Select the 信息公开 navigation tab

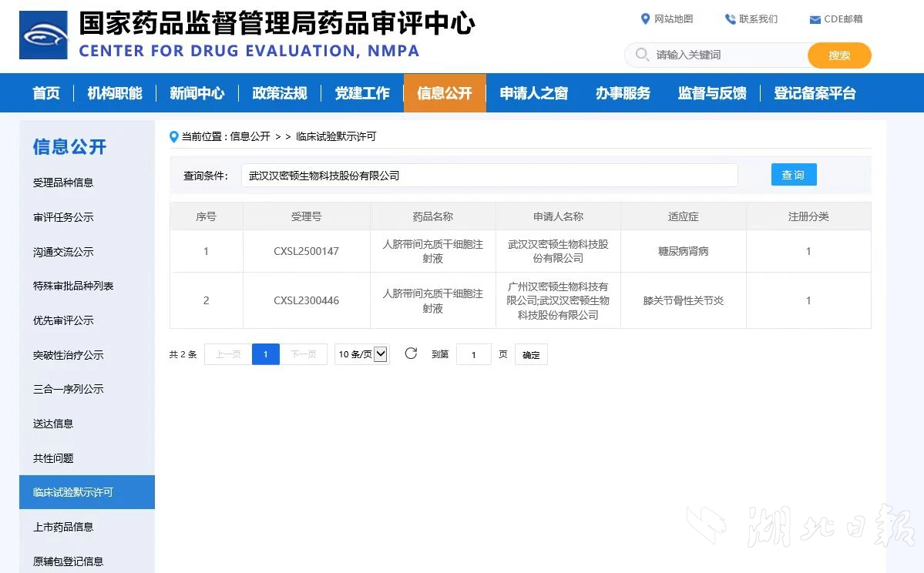[x=445, y=93]
